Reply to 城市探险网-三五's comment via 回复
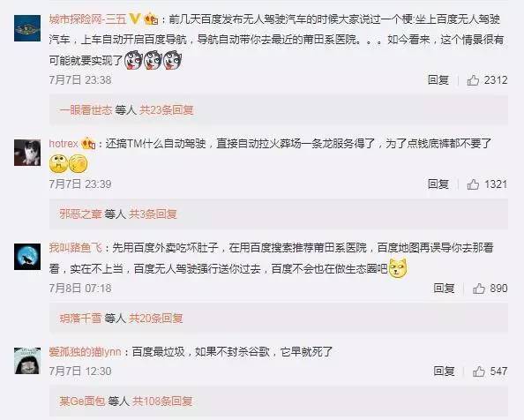Image resolution: width=524 pixels, height=420 pixels. [438, 80]
